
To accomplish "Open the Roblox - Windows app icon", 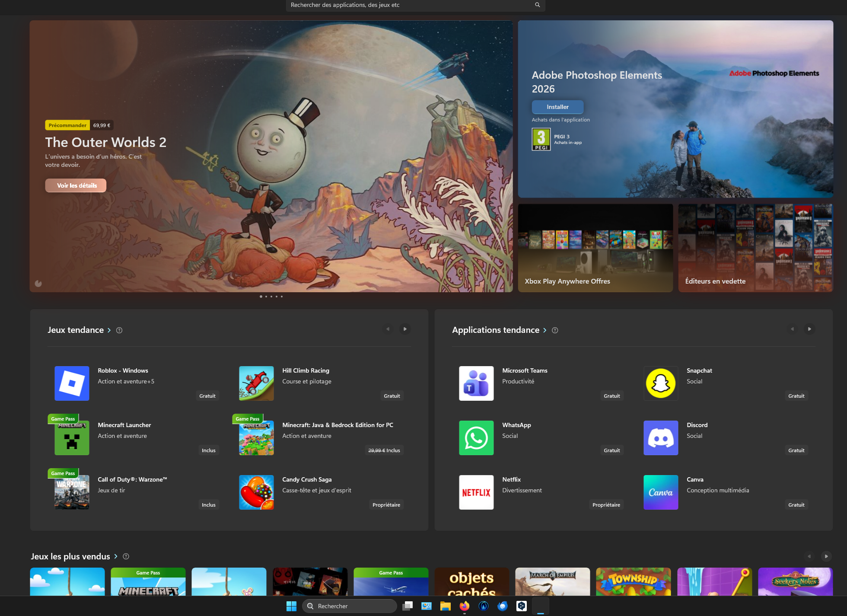I will click(72, 383).
